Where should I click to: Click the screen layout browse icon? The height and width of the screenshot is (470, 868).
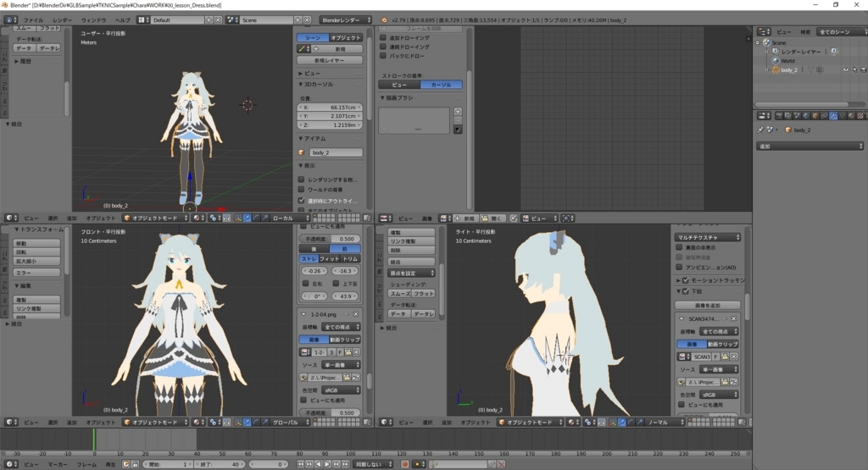(142, 20)
